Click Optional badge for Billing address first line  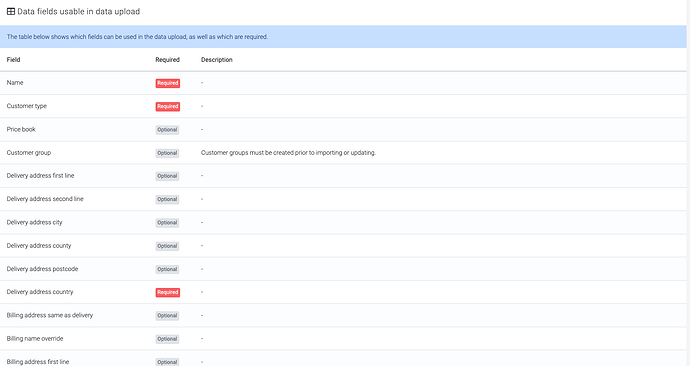pyautogui.click(x=167, y=362)
